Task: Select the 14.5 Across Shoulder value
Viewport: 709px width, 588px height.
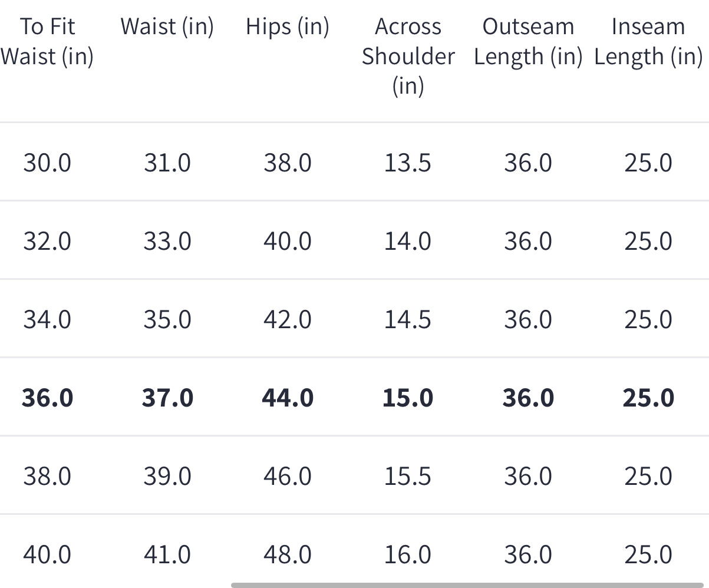Action: point(408,319)
